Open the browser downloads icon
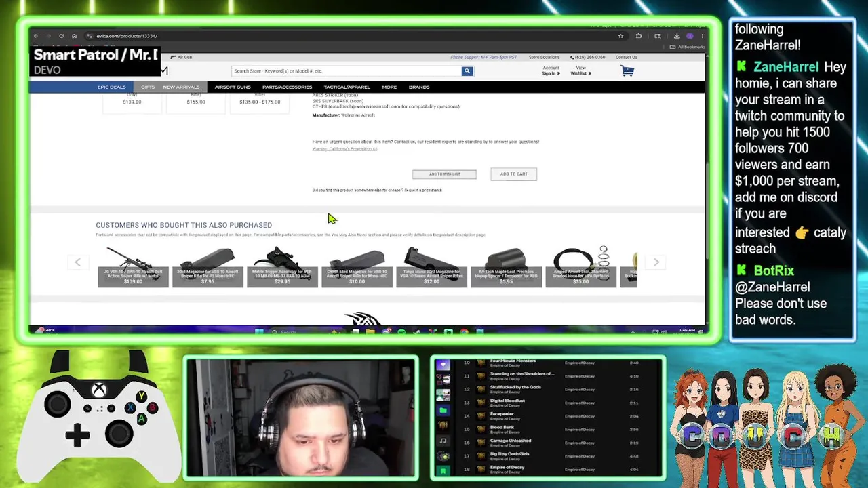This screenshot has width=868, height=488. (x=677, y=36)
